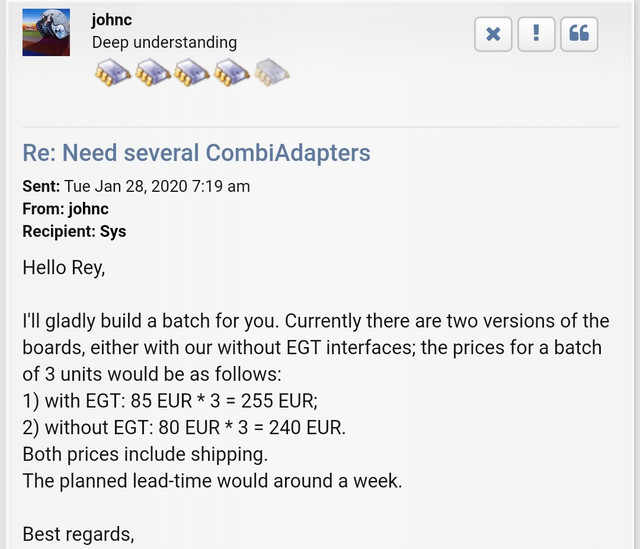Click the Both prices include shipping sentence
Screen dimensions: 640x549
[x=145, y=454]
